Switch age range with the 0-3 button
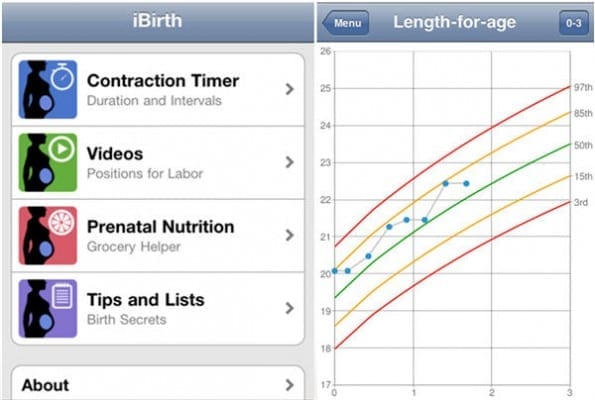The width and height of the screenshot is (595, 400). (574, 23)
